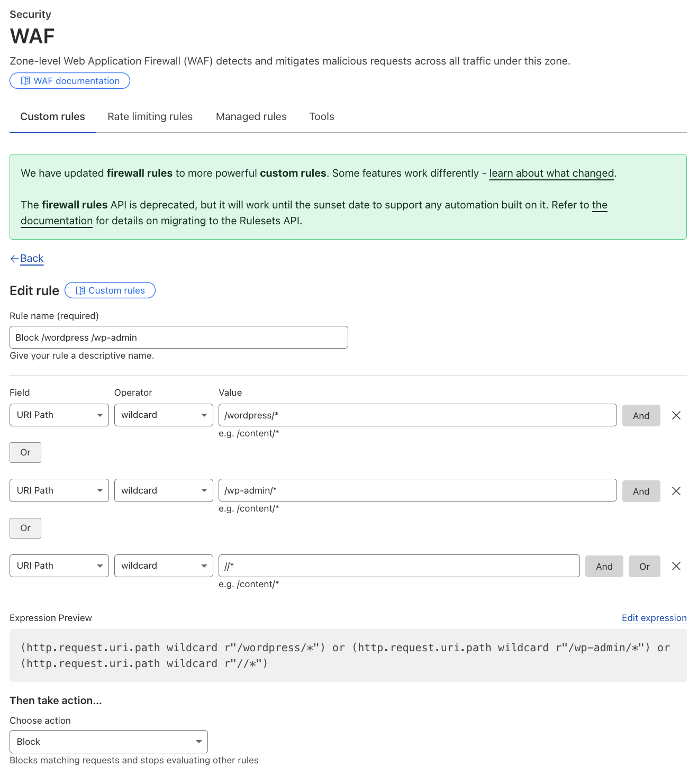The height and width of the screenshot is (784, 698).
Task: Click And button beside /wordpress/* value
Action: click(x=641, y=415)
